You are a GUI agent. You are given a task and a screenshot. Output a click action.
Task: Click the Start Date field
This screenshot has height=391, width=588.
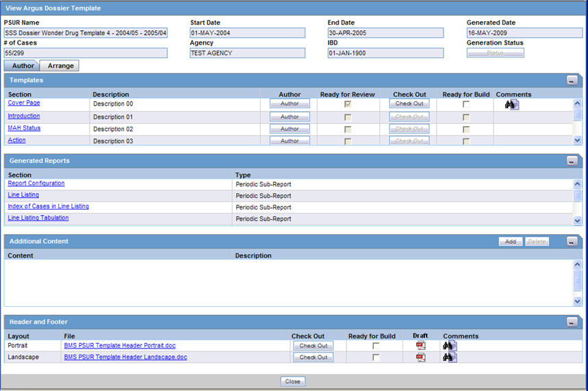point(248,33)
